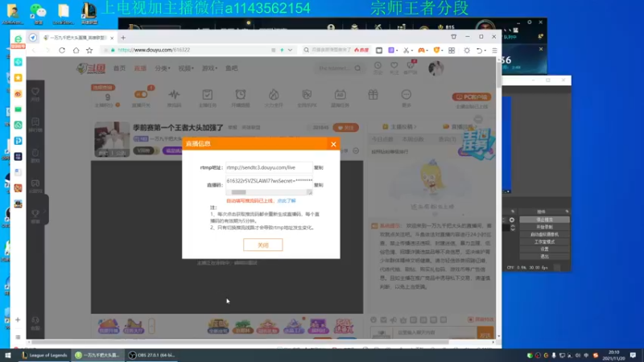Open the game controller icon's dropdown arrow
Screen dimensions: 644x362
[427, 51]
